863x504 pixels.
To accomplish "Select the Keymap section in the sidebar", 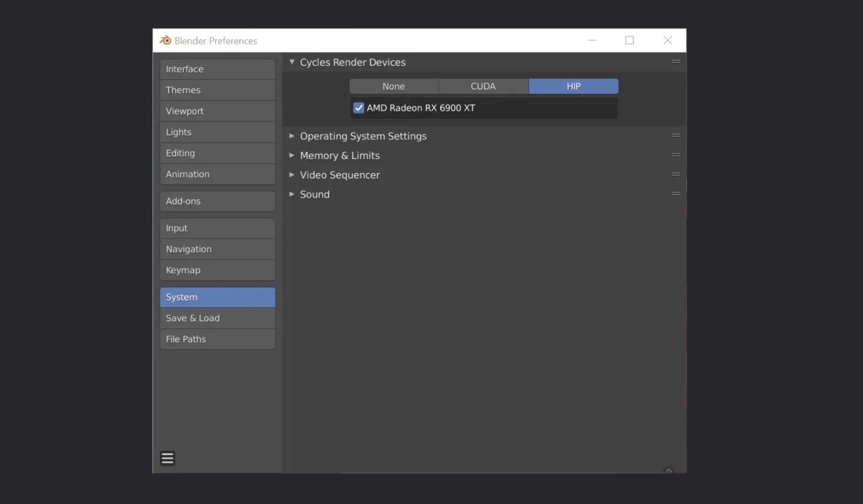I will (217, 270).
